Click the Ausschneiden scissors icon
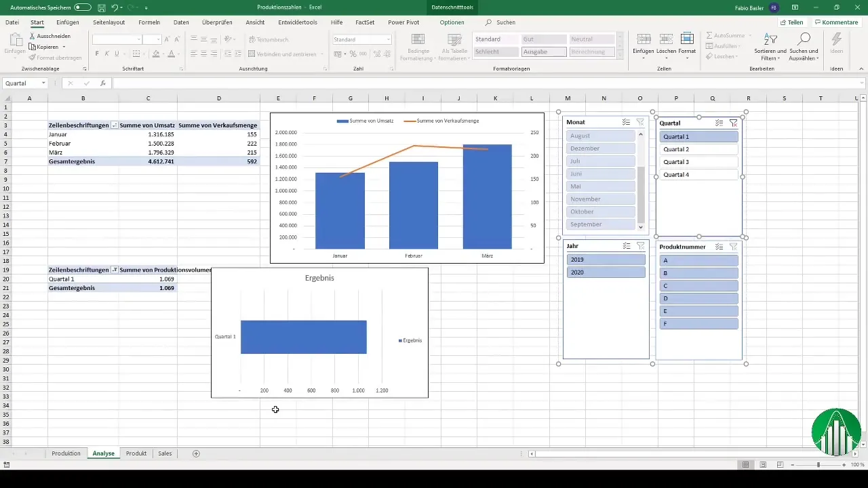Screen dimensions: 868x488 pos(32,36)
